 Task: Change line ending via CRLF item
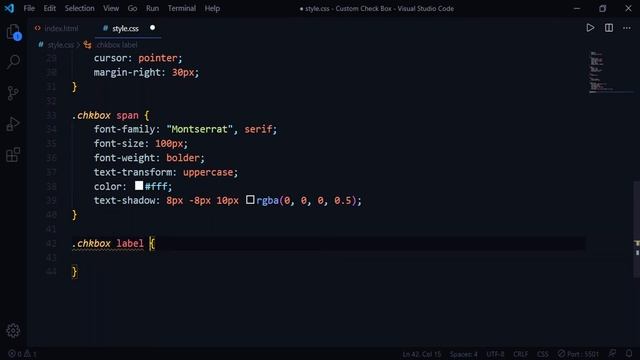pyautogui.click(x=520, y=354)
